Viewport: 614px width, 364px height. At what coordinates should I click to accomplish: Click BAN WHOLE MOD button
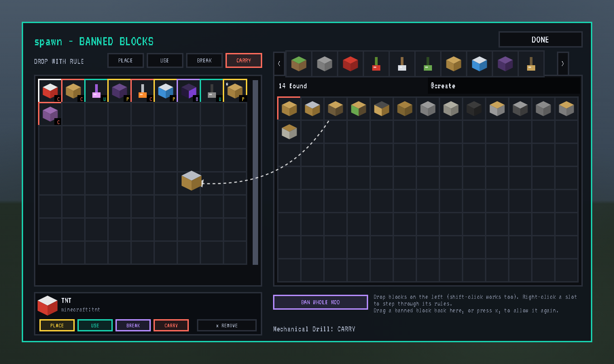(x=321, y=302)
